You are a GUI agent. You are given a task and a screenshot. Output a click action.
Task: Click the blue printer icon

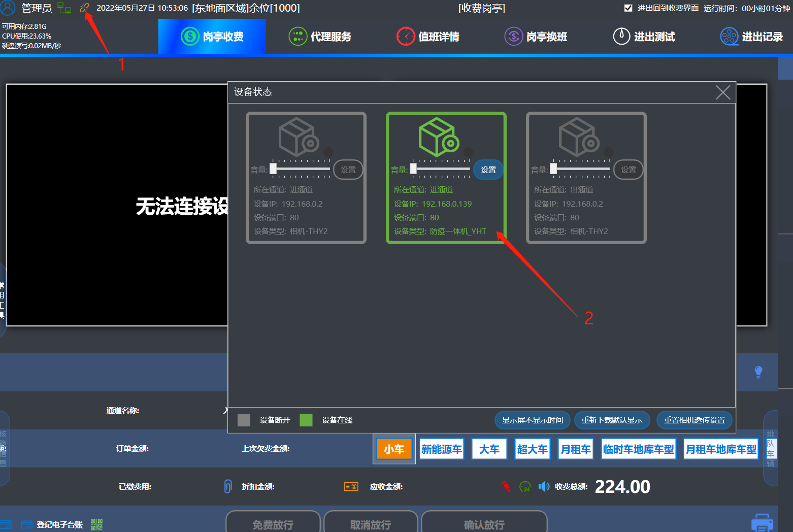coord(762,523)
